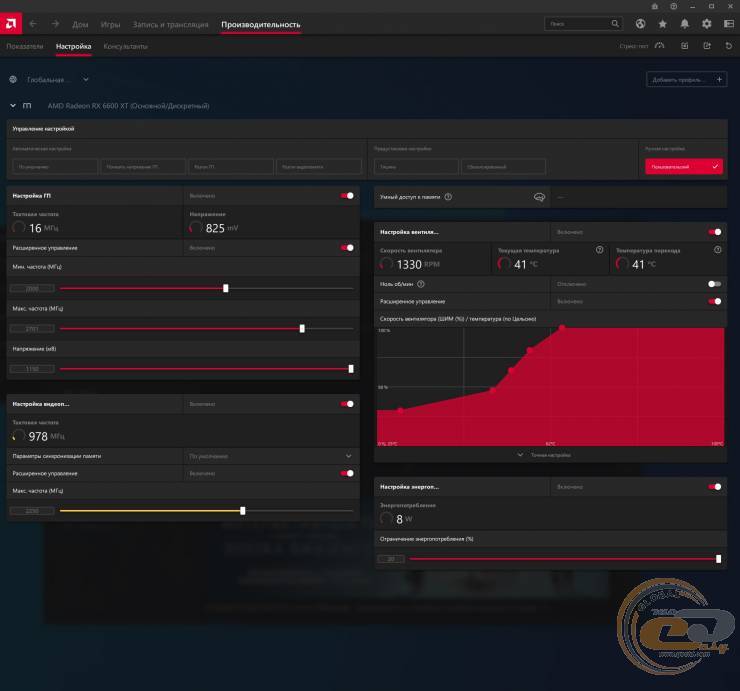Click video memory Макс. частота yellow slider handle

243,511
